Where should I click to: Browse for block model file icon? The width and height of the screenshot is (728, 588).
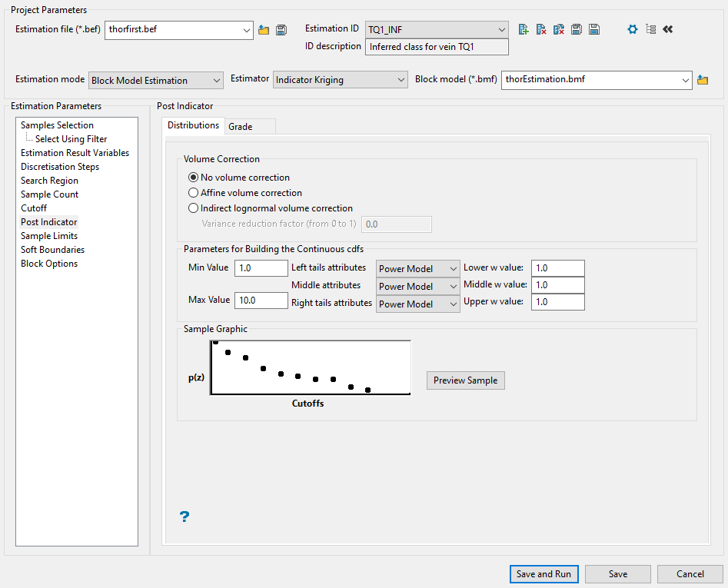coord(702,79)
